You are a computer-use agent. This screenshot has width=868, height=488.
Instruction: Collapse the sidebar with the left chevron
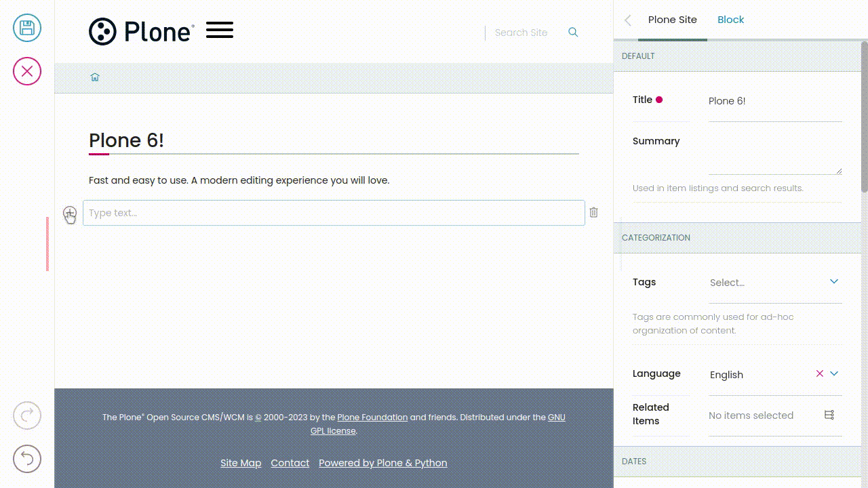627,20
